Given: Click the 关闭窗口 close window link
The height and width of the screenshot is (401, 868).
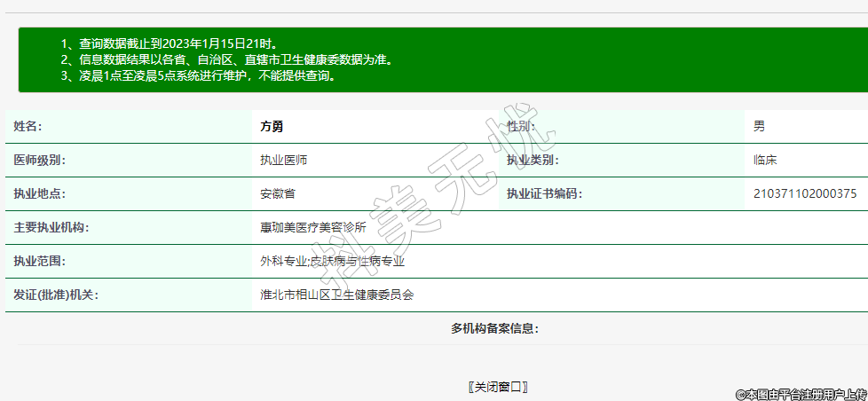Looking at the screenshot, I should [498, 387].
